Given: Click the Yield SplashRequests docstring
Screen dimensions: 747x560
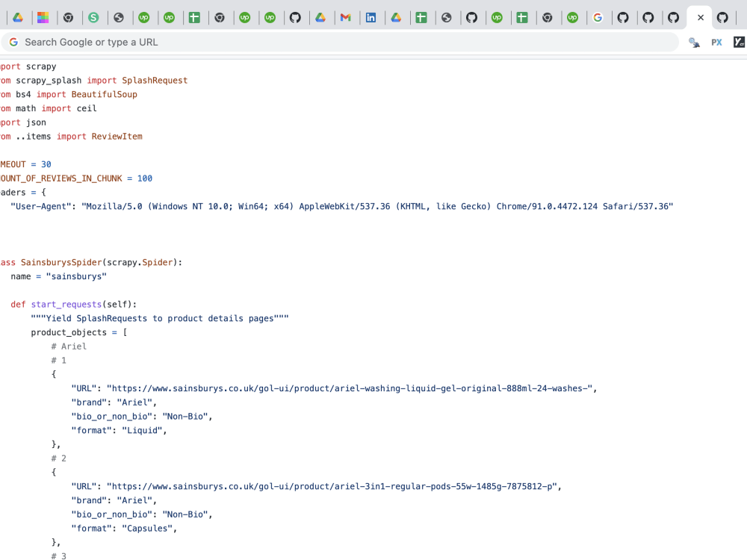Looking at the screenshot, I should (160, 319).
